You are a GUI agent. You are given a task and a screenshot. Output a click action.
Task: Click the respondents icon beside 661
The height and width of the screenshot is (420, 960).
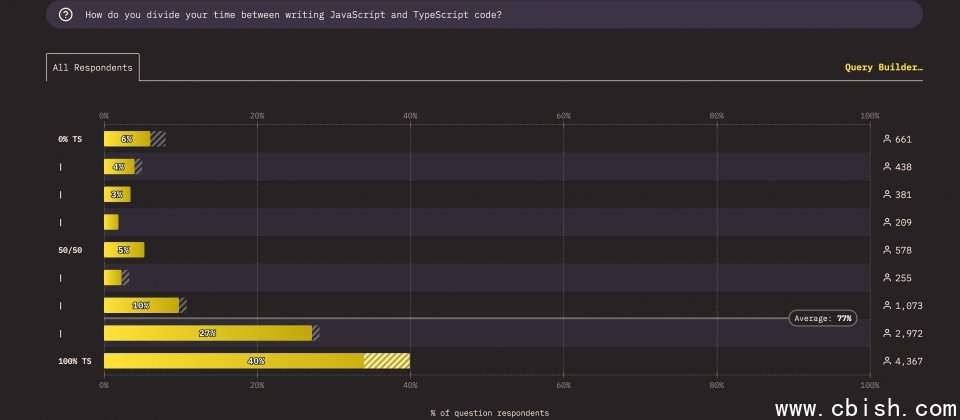887,139
